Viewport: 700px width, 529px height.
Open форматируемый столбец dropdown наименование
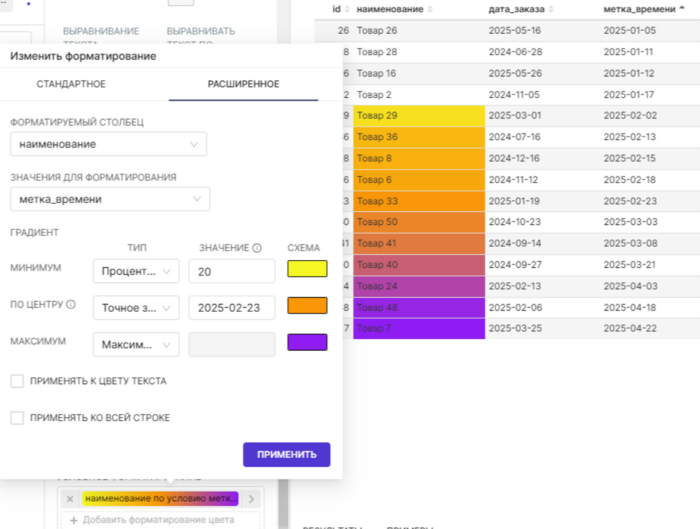108,144
